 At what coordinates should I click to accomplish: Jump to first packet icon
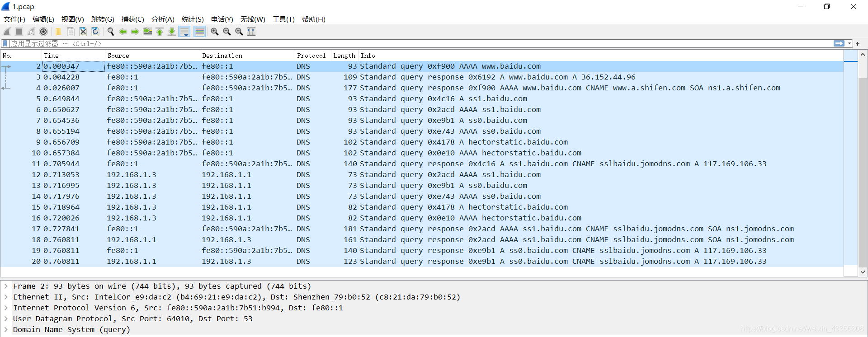(x=160, y=32)
